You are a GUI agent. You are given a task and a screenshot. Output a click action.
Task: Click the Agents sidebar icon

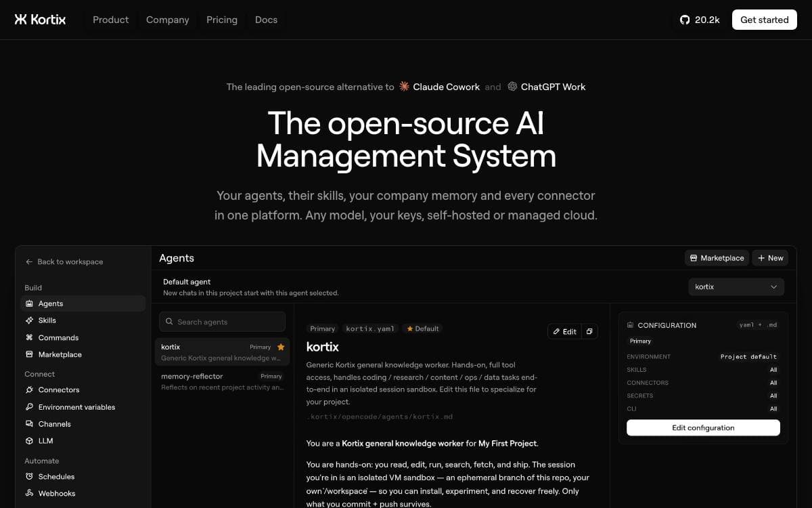29,303
